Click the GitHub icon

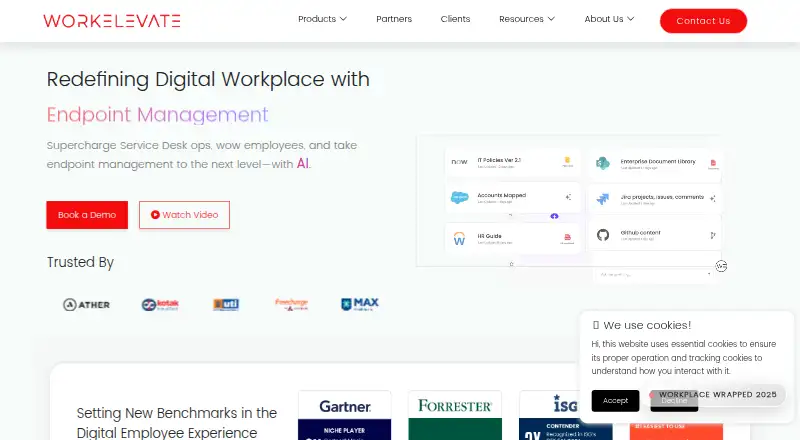(603, 235)
